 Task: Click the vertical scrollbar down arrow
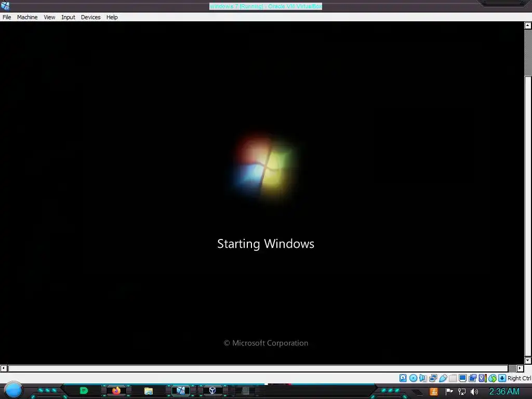pos(528,361)
